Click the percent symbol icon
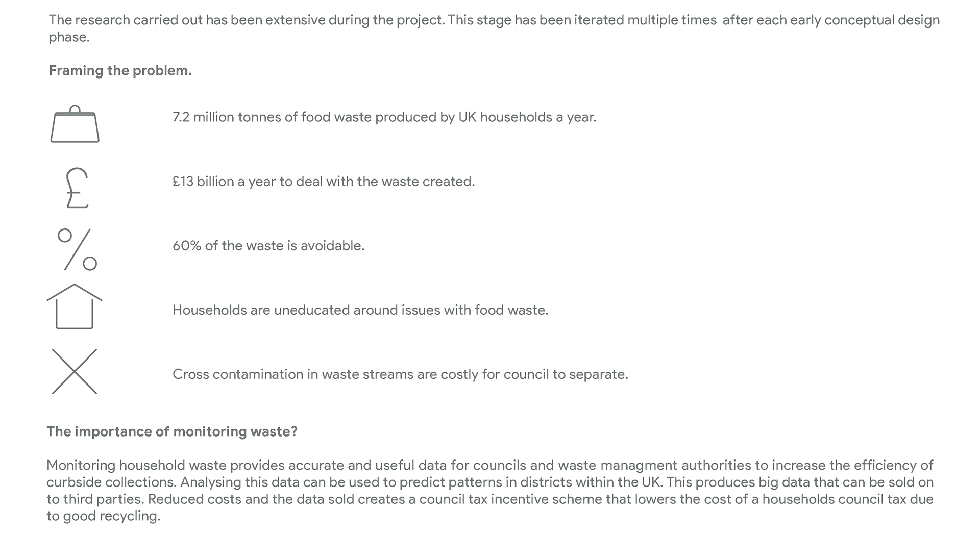The height and width of the screenshot is (537, 980). (77, 249)
